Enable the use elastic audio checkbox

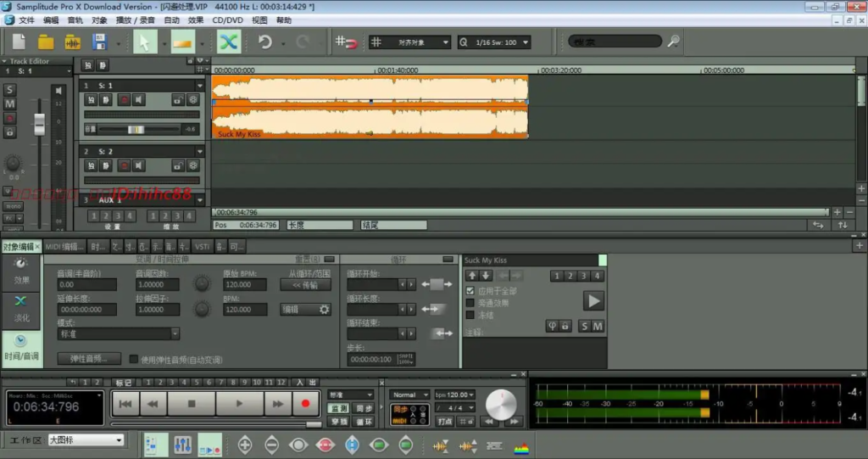point(133,359)
